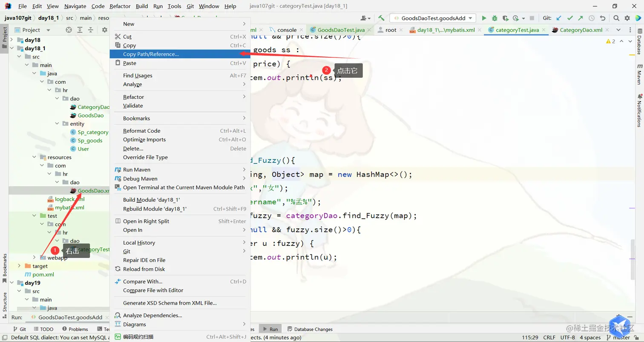Click collapse all icon in Project panel
The image size is (644, 342).
90,30
